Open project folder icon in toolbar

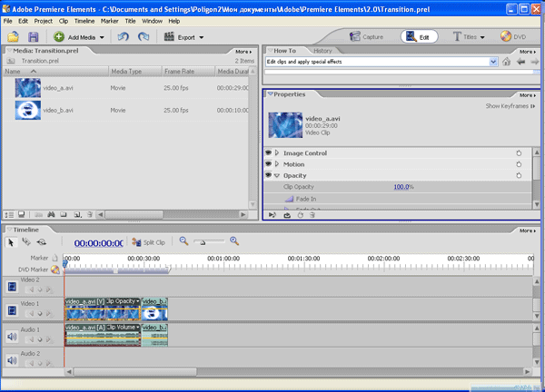[14, 37]
